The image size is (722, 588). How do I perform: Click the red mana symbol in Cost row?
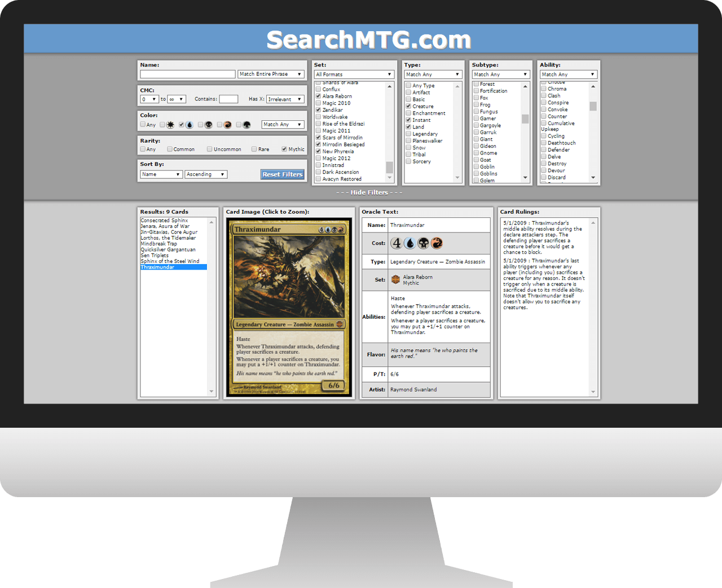(437, 243)
